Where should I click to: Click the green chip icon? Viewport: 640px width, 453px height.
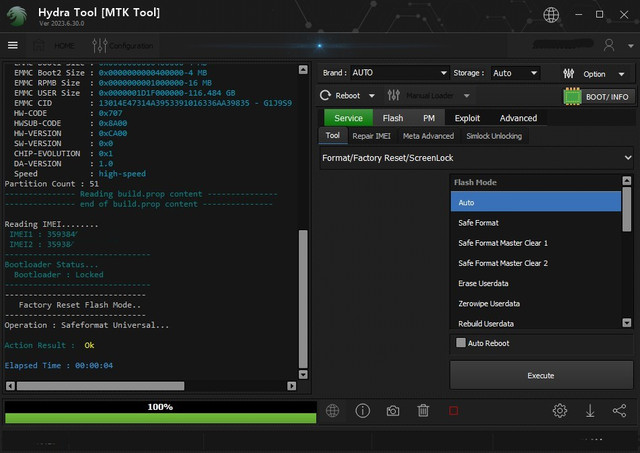coord(572,97)
